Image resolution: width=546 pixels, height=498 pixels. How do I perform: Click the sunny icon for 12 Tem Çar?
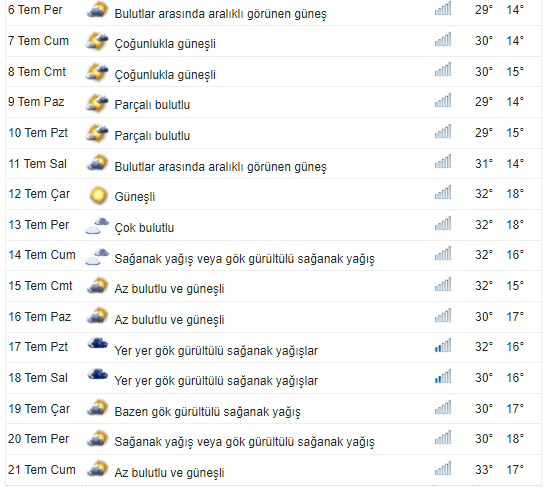tap(98, 195)
